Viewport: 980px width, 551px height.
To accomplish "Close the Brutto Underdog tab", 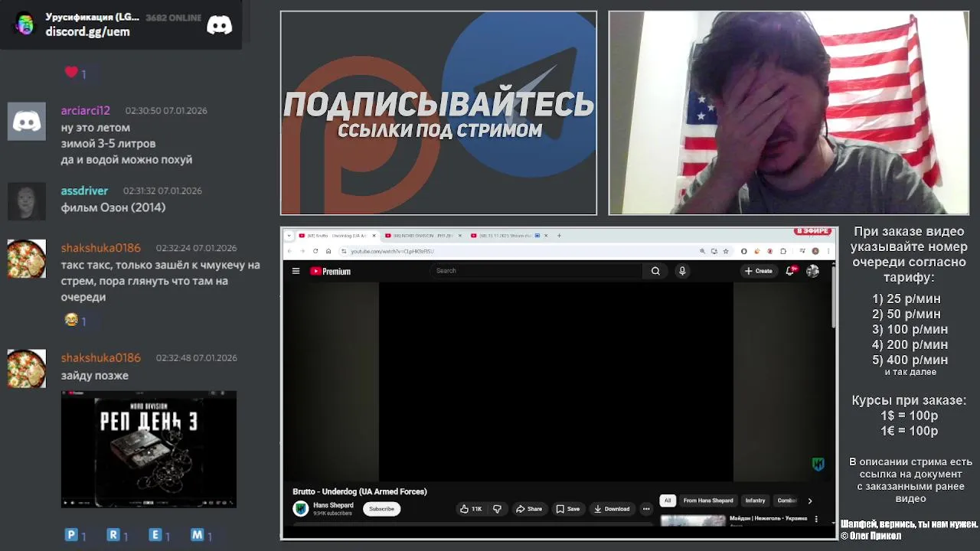I will (x=374, y=236).
